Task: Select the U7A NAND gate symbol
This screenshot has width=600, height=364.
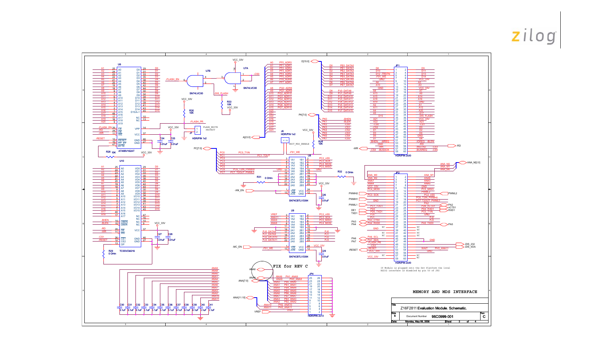Action: click(232, 78)
